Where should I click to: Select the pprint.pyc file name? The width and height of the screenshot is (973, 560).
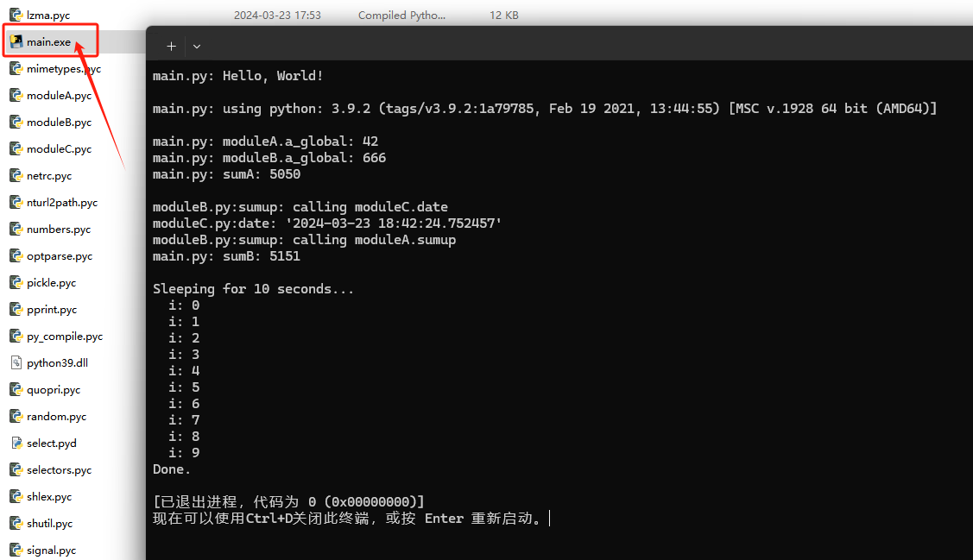52,309
